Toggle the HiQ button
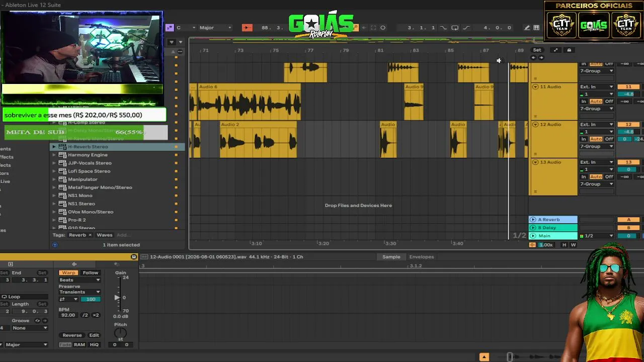Image resolution: width=644 pixels, height=362 pixels. pos(94,345)
